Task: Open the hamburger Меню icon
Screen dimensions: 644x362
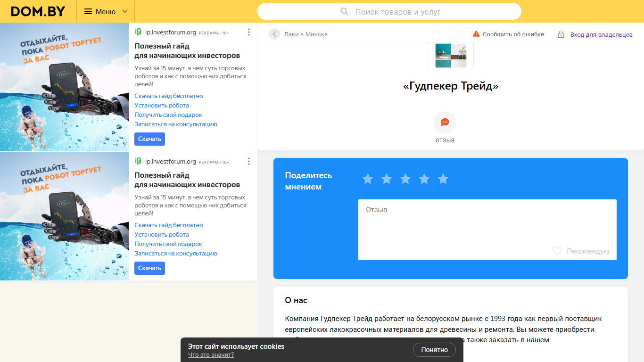Action: coord(88,11)
